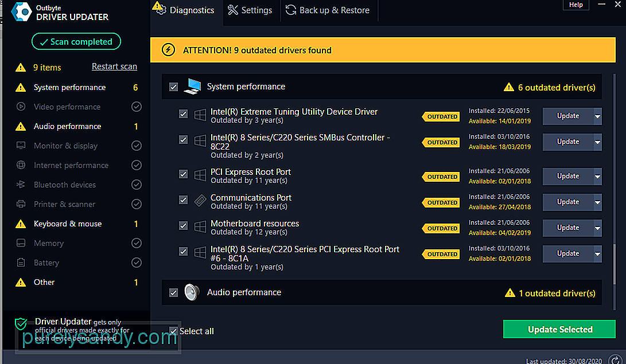Select Audio performance category in sidebar
626x364 pixels.
pos(76,126)
